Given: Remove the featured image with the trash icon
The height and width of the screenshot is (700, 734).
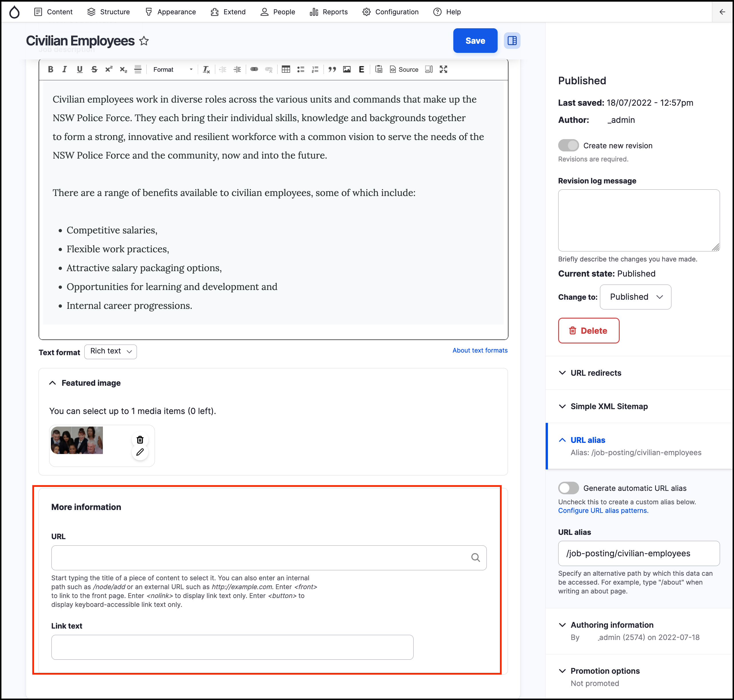Looking at the screenshot, I should tap(140, 439).
